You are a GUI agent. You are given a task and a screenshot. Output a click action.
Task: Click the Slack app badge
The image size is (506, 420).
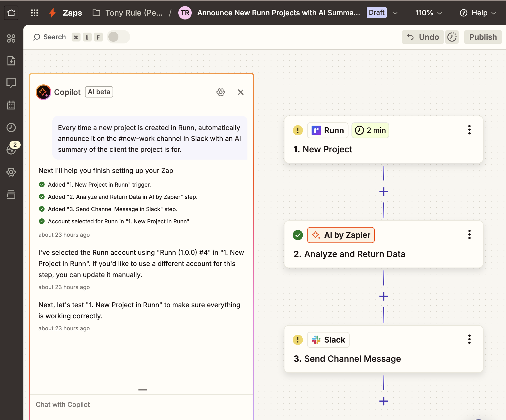[328, 340]
